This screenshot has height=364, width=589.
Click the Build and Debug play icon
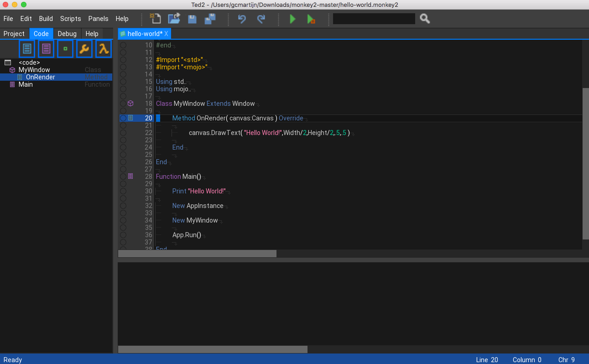click(x=311, y=19)
